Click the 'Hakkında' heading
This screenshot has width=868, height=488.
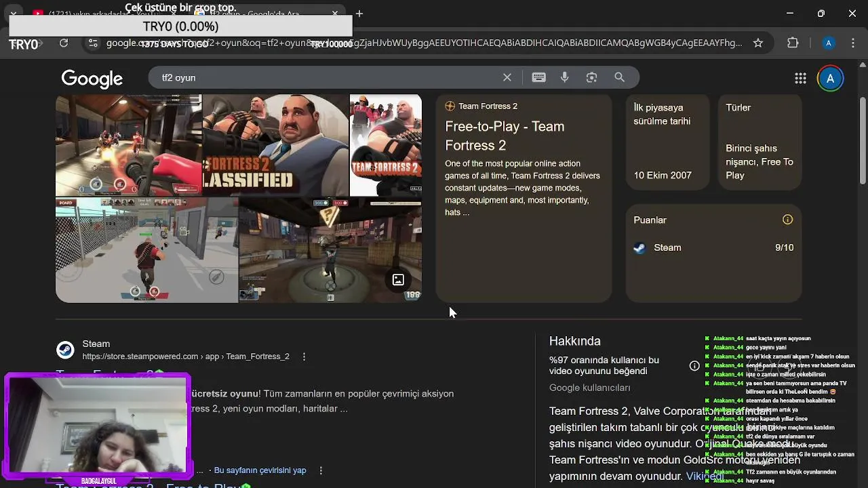[x=574, y=341]
